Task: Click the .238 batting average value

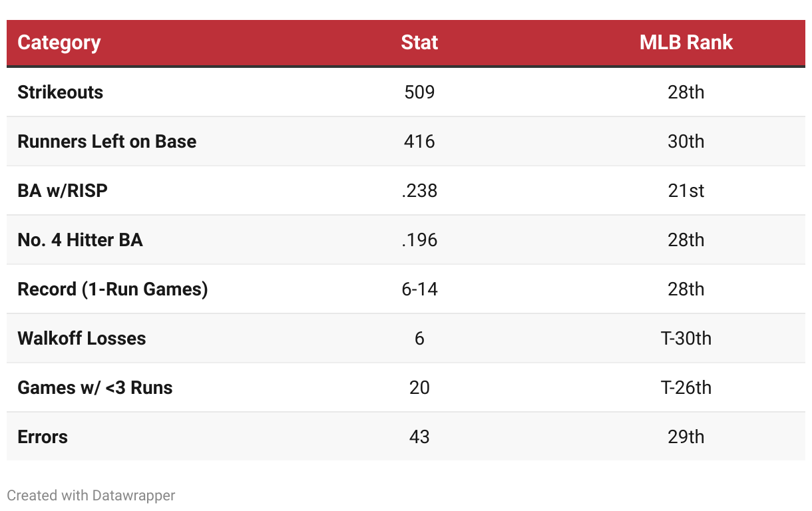Action: point(419,190)
